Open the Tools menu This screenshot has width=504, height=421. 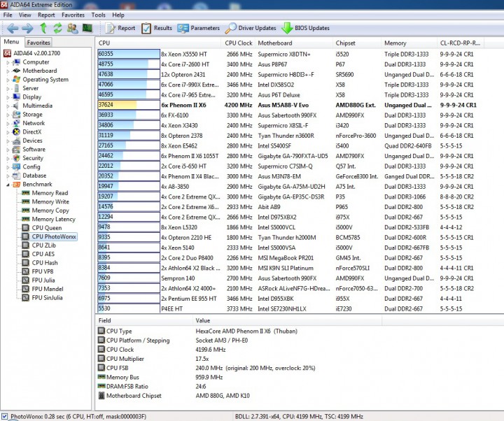click(x=99, y=15)
